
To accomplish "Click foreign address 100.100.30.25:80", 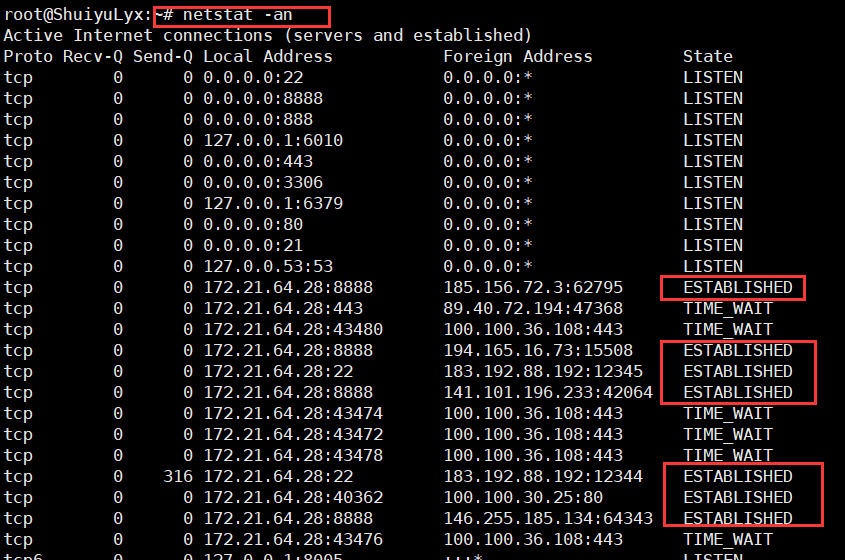I will tap(523, 498).
